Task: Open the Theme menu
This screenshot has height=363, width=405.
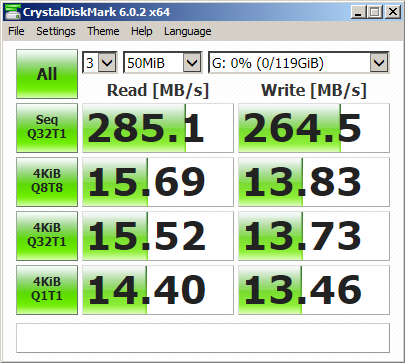Action: [103, 31]
